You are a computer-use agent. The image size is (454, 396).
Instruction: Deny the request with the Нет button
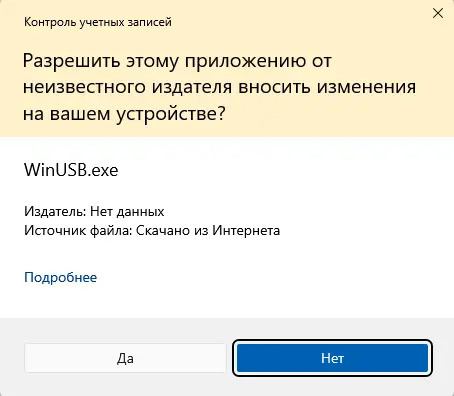point(332,358)
